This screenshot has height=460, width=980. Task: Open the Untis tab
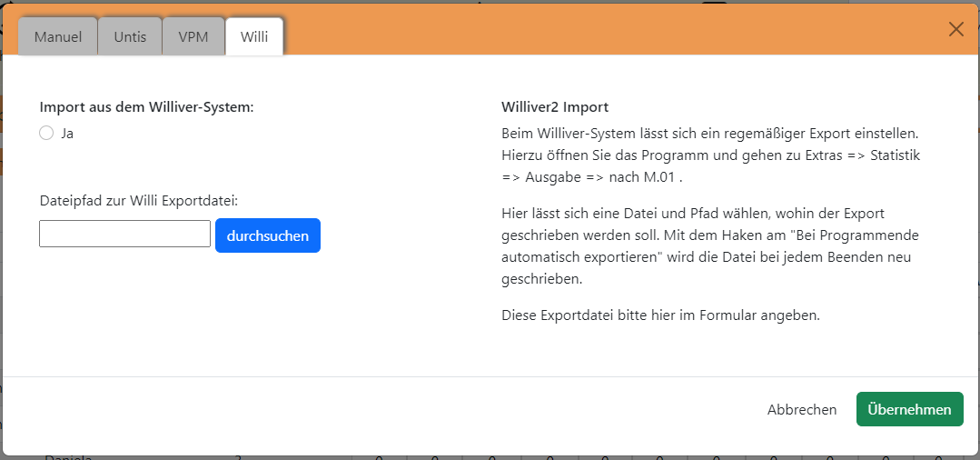[x=130, y=36]
